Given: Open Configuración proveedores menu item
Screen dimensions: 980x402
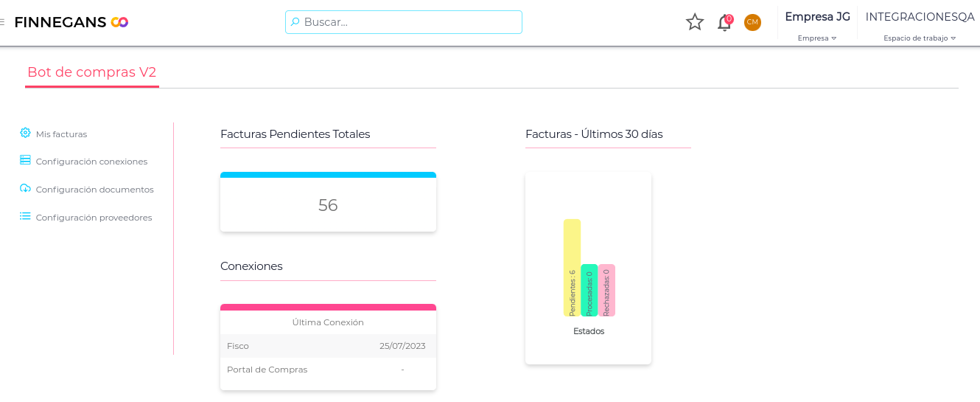Looking at the screenshot, I should (94, 218).
